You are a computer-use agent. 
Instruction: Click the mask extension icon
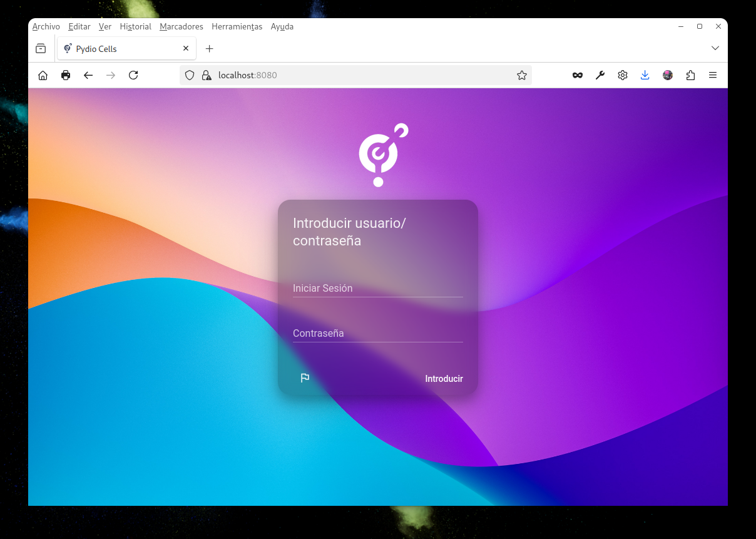click(578, 75)
